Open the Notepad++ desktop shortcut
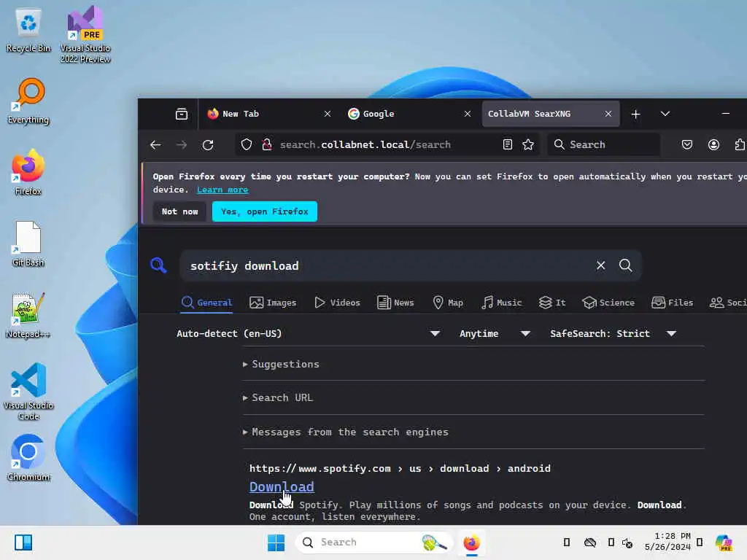 (x=28, y=315)
